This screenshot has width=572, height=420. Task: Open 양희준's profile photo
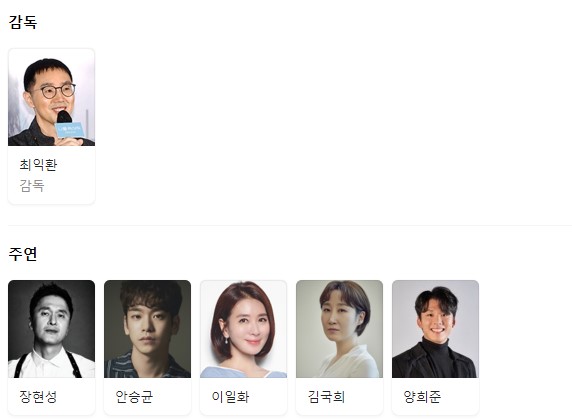[435, 329]
